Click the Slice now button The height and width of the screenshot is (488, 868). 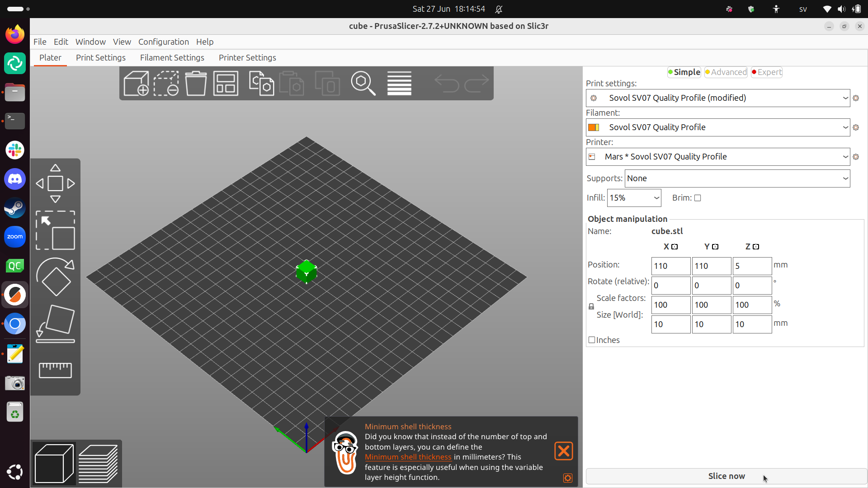tap(726, 476)
